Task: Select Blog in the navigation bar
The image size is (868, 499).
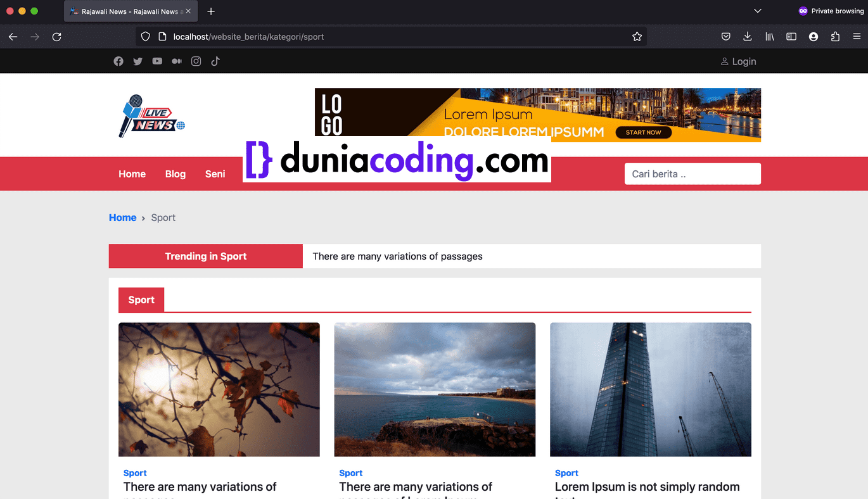Action: (x=175, y=174)
